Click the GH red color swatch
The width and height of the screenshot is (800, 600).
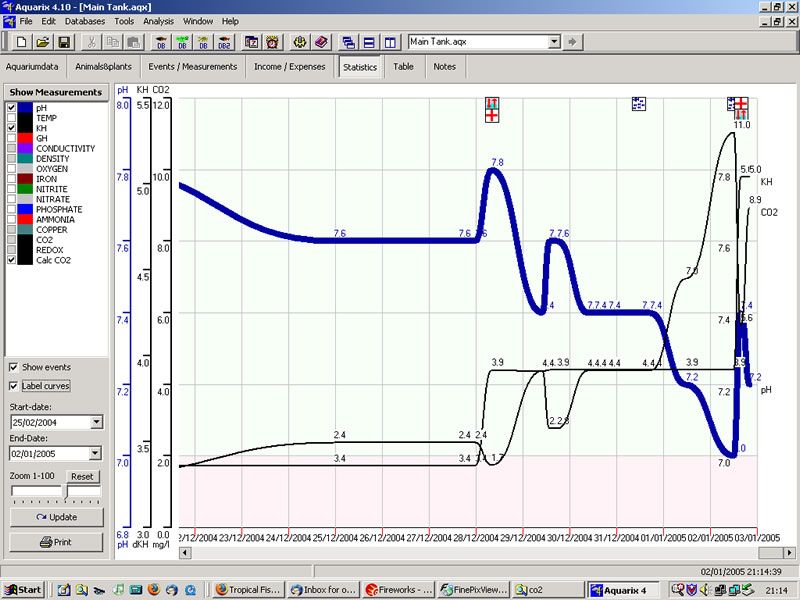click(25, 138)
